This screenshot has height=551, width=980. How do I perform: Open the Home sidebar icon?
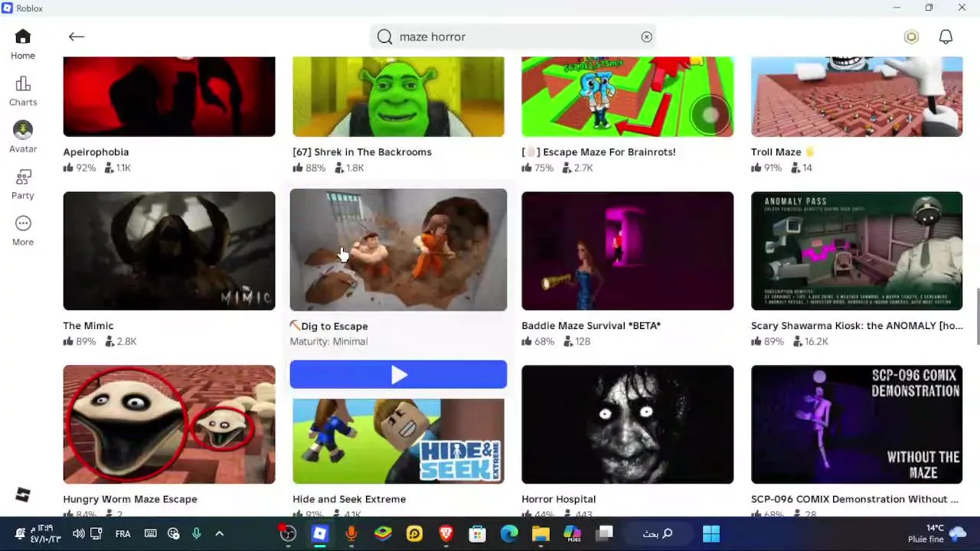(x=23, y=44)
